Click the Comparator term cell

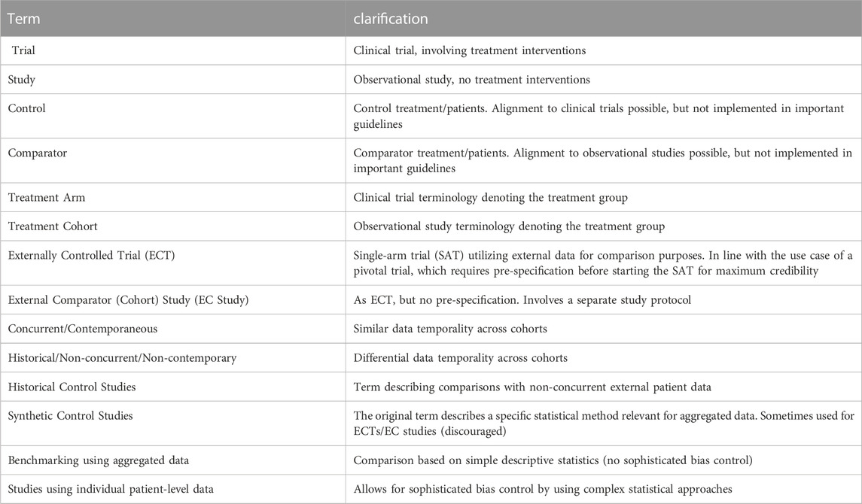[172, 161]
